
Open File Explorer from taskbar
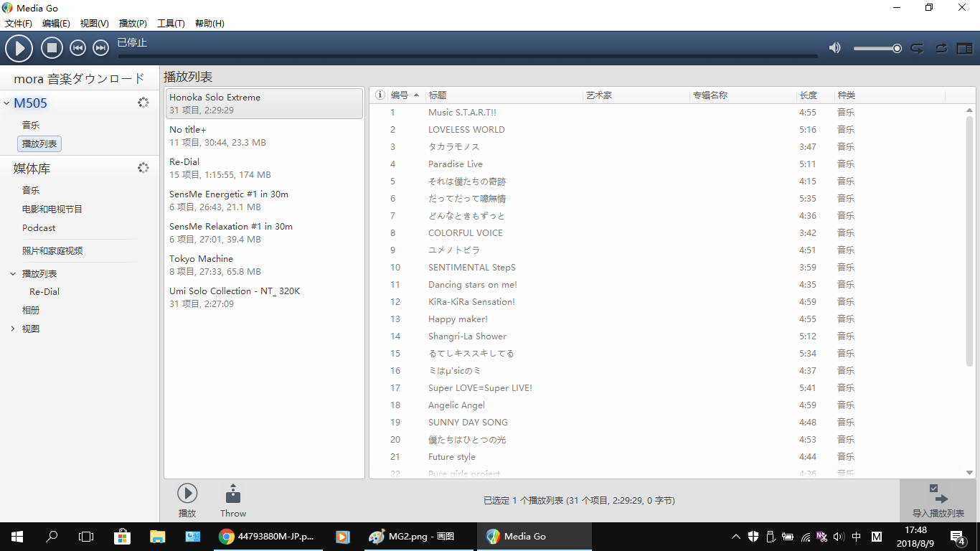[x=157, y=537]
